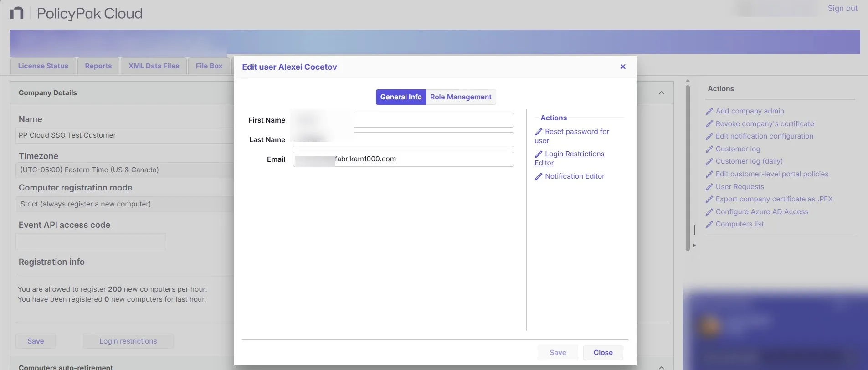Switch to the Role Management tab
The width and height of the screenshot is (868, 370).
click(461, 97)
